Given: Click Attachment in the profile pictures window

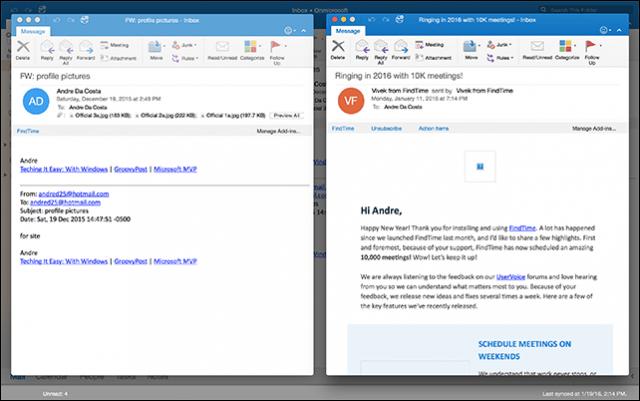Looking at the screenshot, I should pos(118,58).
